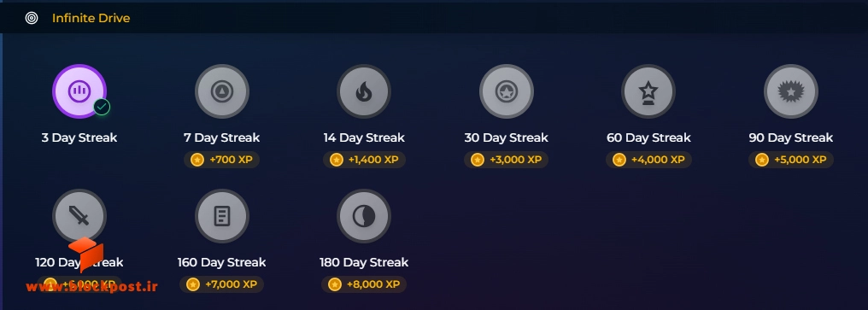Open the 14 Day Streak flame badge
This screenshot has height=310, width=868.
click(x=364, y=91)
